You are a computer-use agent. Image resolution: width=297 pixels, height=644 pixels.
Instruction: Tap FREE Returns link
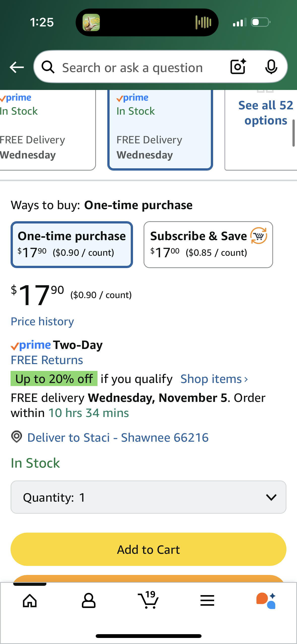click(47, 360)
